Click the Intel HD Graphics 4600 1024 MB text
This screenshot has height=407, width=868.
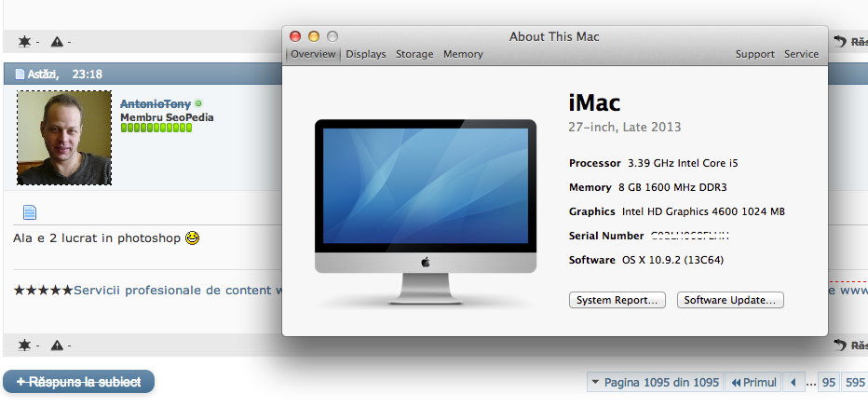[x=703, y=211]
